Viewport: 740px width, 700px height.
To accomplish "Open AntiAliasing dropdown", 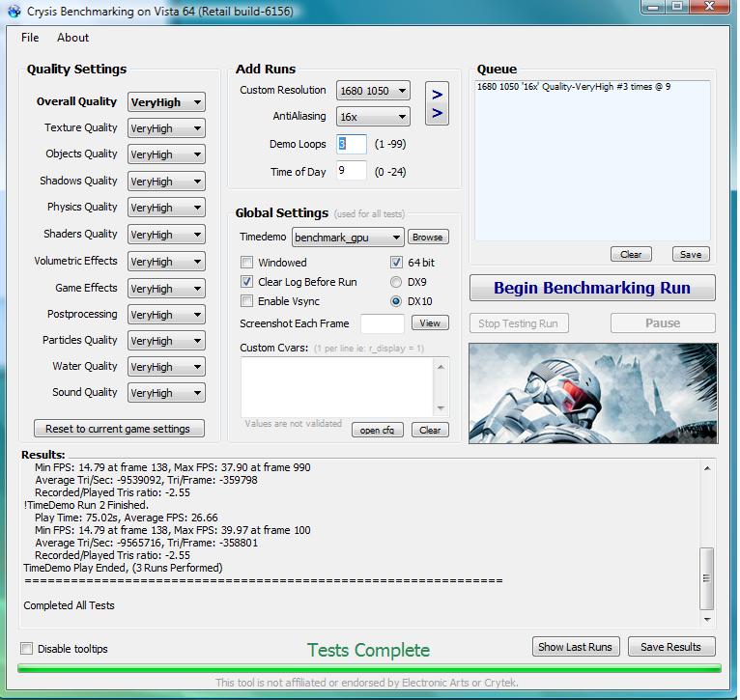I will (373, 117).
